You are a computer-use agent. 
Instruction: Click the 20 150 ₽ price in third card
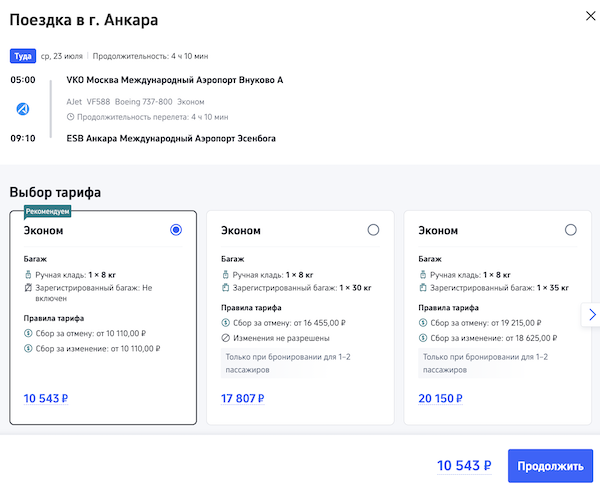coord(440,399)
